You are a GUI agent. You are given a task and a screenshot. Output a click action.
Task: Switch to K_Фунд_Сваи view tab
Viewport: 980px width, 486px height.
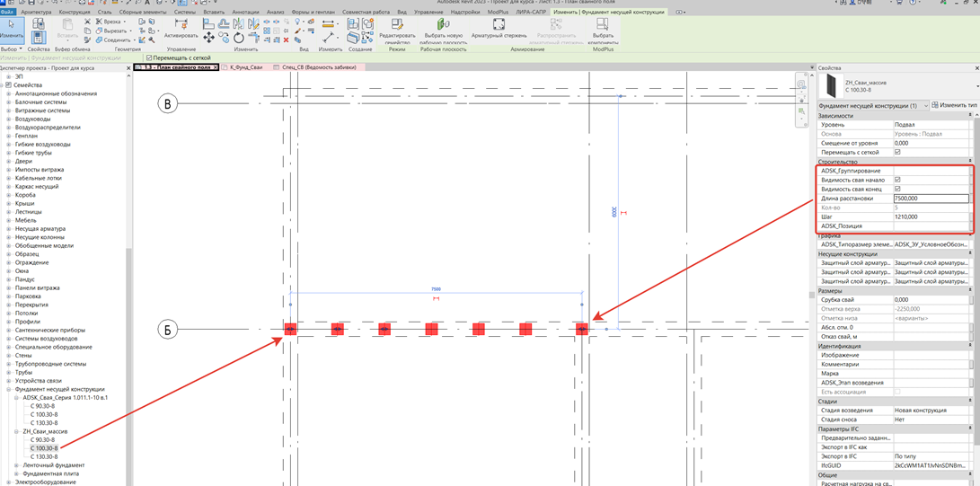tap(246, 66)
